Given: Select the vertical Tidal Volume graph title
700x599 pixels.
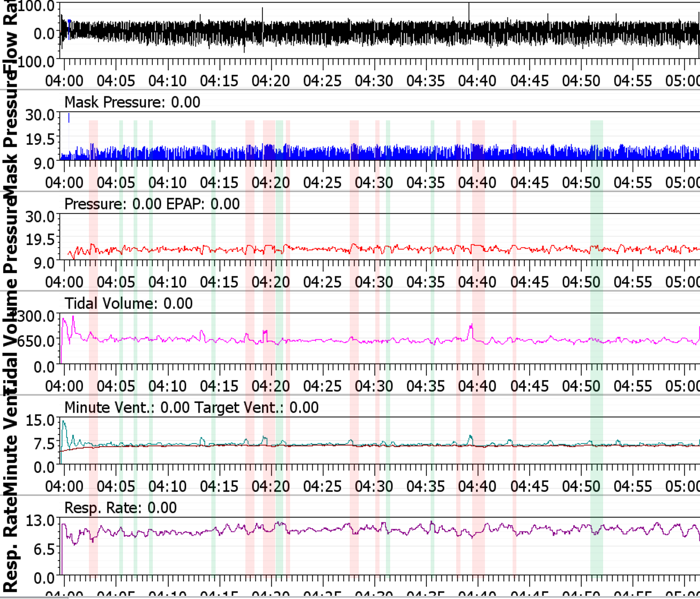Looking at the screenshot, I should pyautogui.click(x=9, y=342).
